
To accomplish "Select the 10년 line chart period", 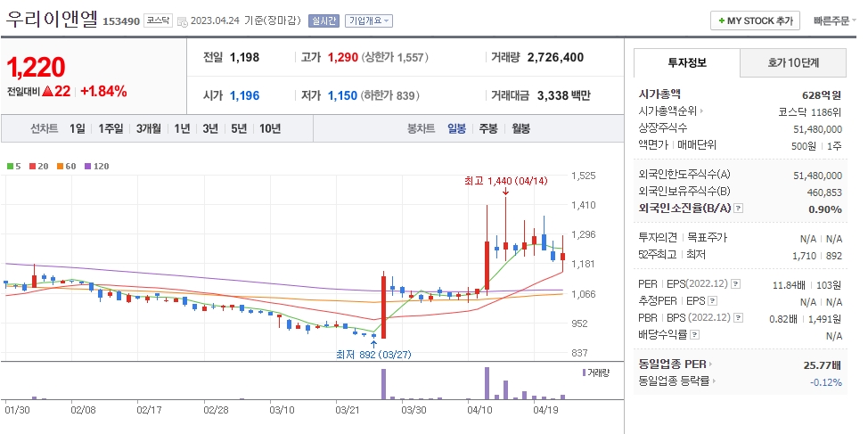I will coord(270,129).
